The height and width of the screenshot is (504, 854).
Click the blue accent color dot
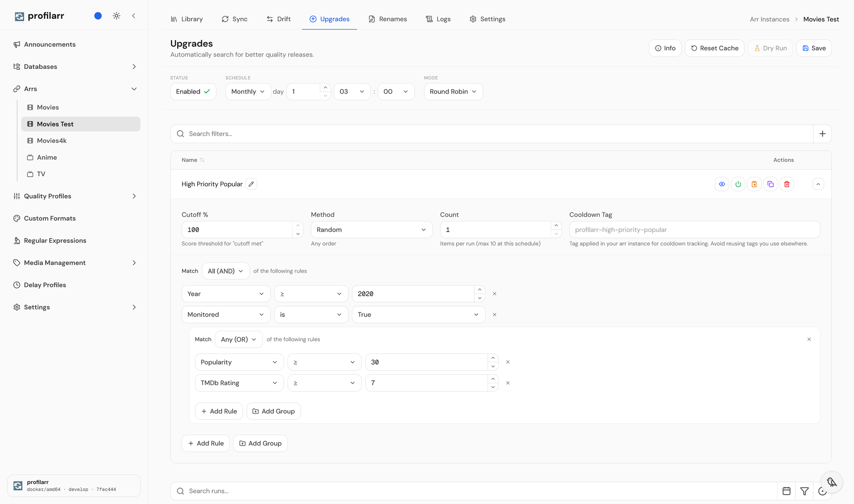tap(98, 16)
